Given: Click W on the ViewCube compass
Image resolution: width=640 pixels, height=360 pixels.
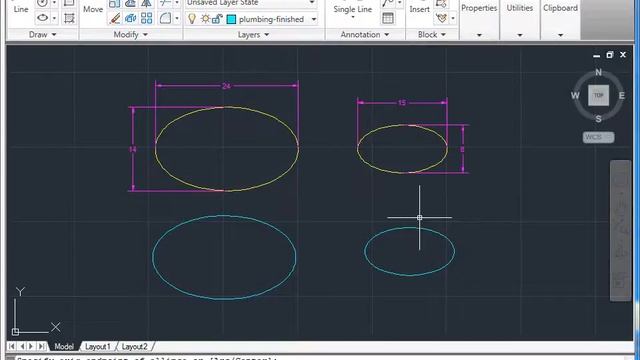Looking at the screenshot, I should pos(575,96).
